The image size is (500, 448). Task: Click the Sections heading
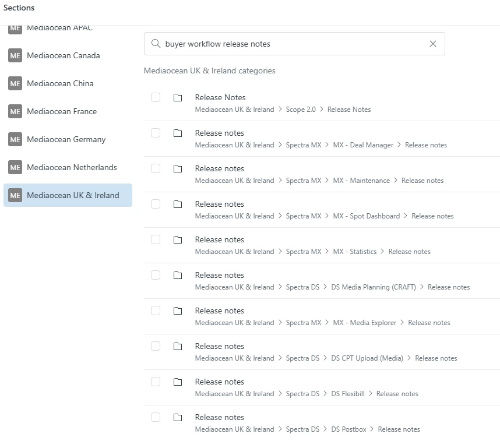19,8
